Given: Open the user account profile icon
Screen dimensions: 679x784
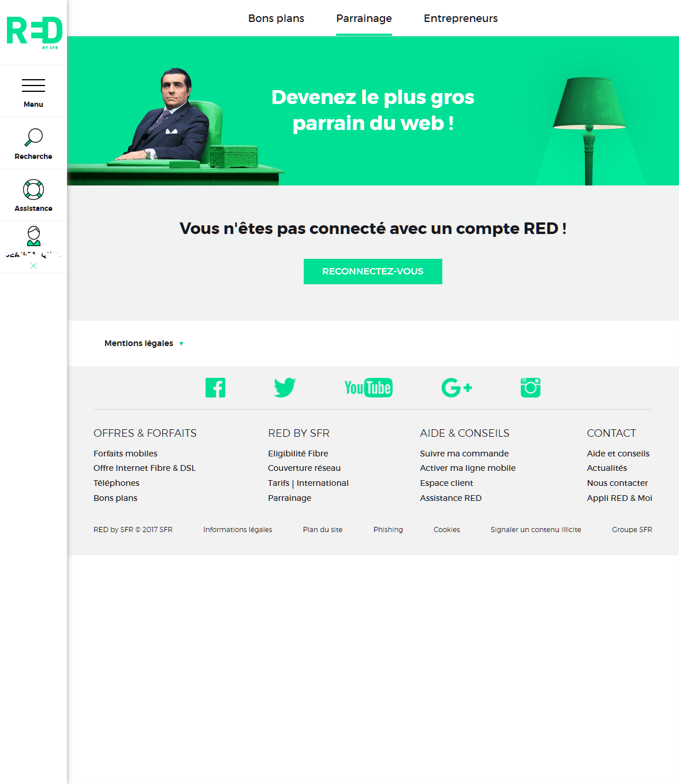Looking at the screenshot, I should click(x=33, y=236).
